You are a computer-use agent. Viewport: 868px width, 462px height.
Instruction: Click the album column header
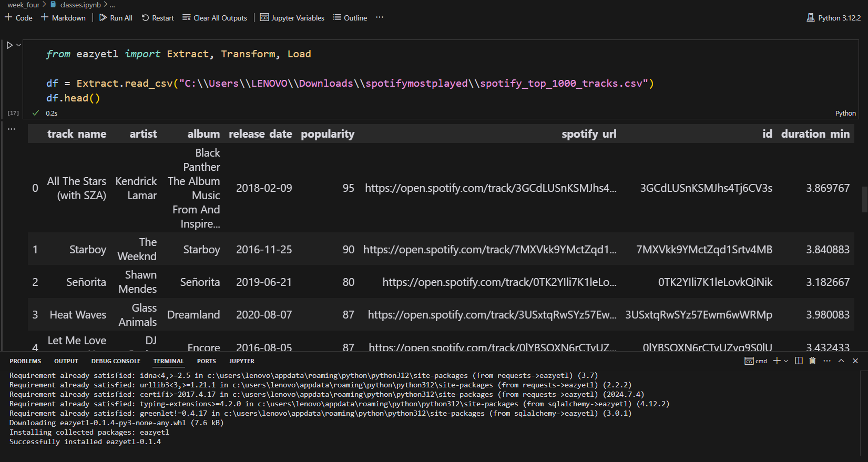(203, 134)
